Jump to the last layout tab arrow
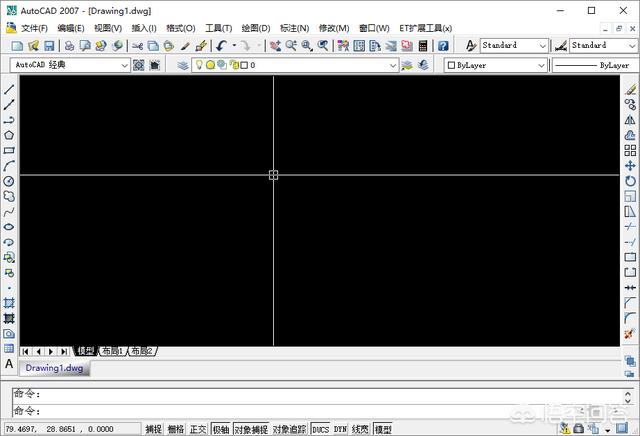This screenshot has width=640, height=436. [x=64, y=351]
